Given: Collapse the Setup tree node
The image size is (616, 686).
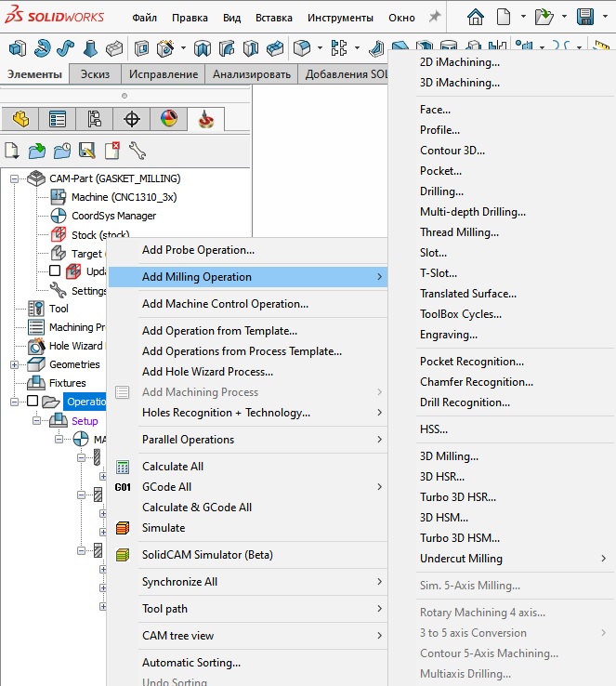Looking at the screenshot, I should [37, 420].
